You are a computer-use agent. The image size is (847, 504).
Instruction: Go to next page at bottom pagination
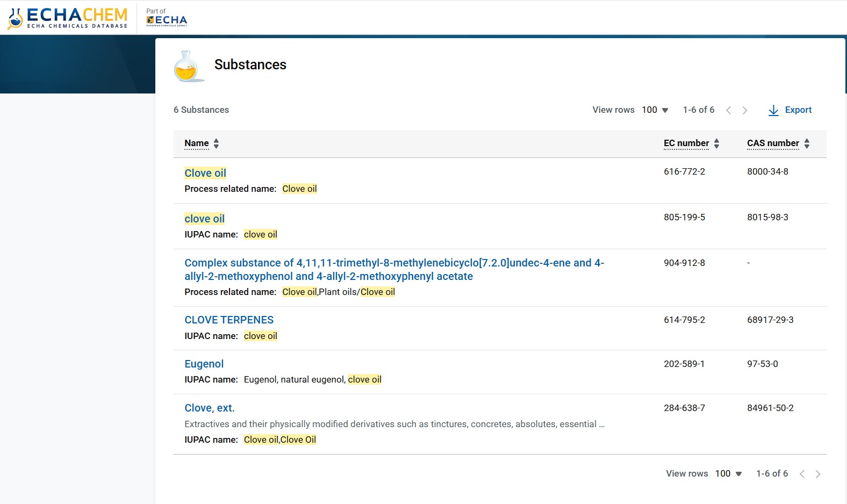pos(818,474)
